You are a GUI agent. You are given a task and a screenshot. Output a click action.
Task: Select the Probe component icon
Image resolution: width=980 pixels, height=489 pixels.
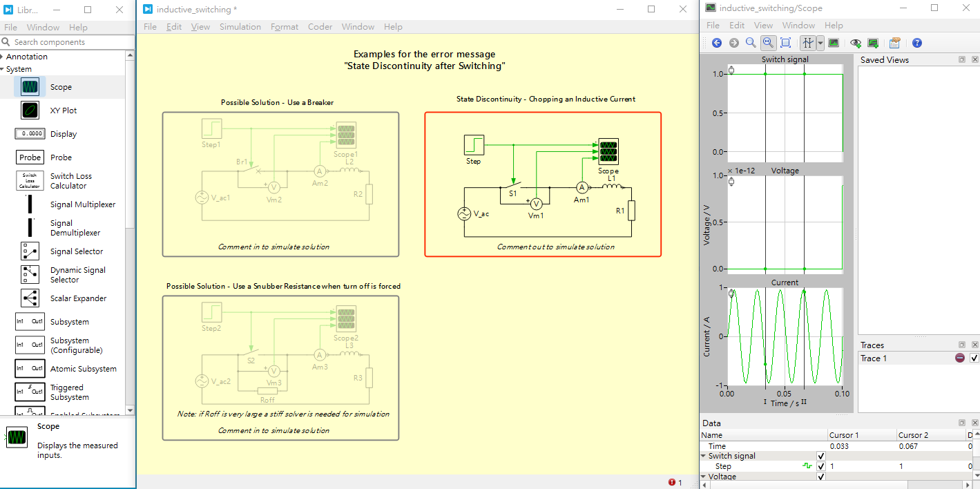tap(30, 157)
